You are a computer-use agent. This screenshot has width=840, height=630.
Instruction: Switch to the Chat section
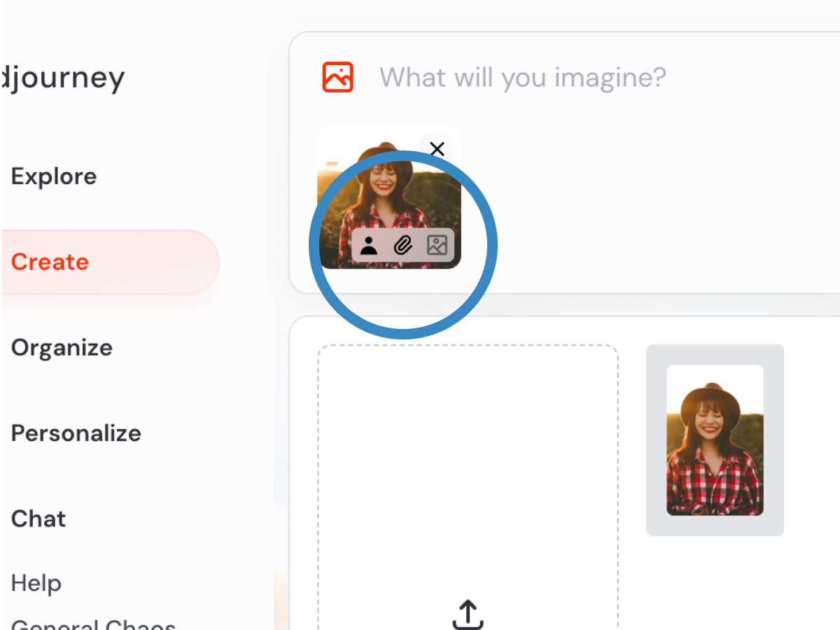tap(38, 519)
